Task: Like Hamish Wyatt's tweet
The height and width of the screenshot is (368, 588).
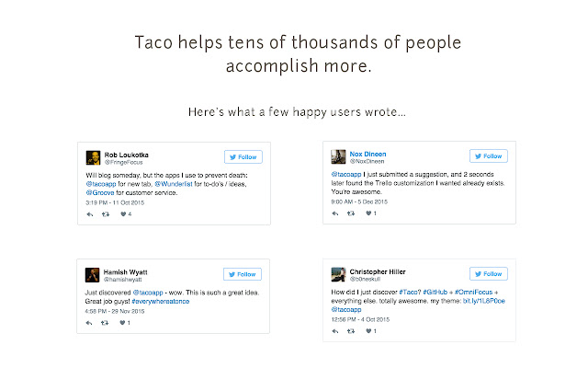Action: 120,324
